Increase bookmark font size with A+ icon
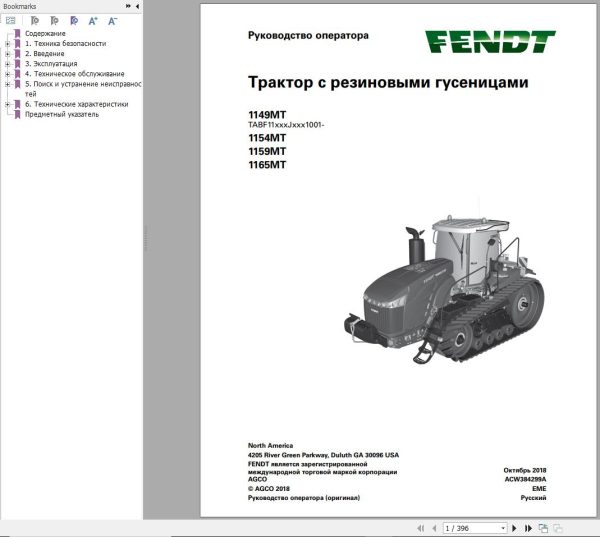 93,21
